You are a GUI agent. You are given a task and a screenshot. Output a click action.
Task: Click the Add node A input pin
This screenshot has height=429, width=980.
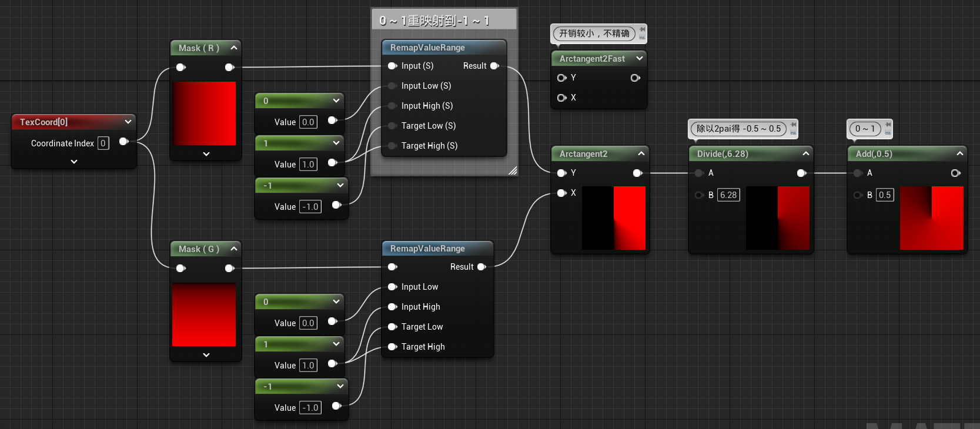point(858,173)
